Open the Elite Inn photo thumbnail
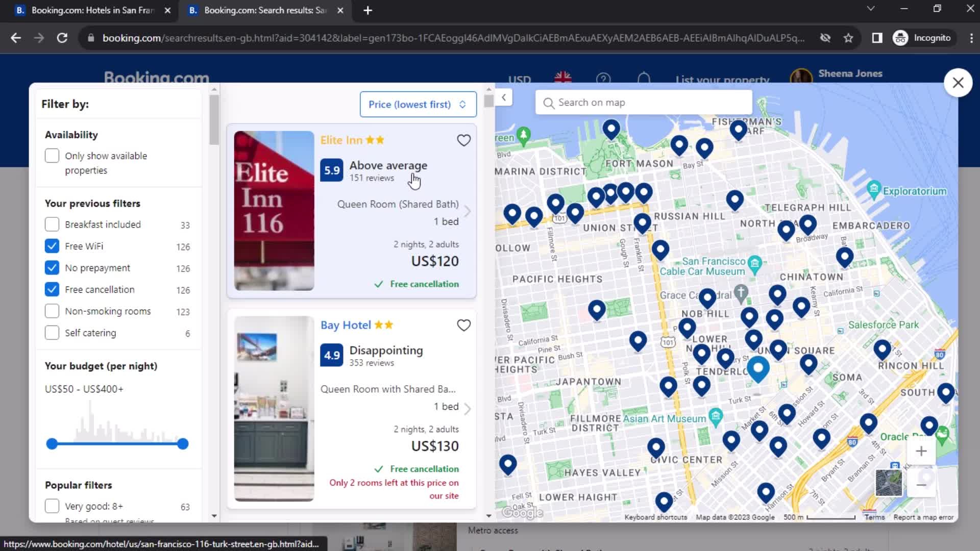The image size is (980, 551). coord(274,211)
